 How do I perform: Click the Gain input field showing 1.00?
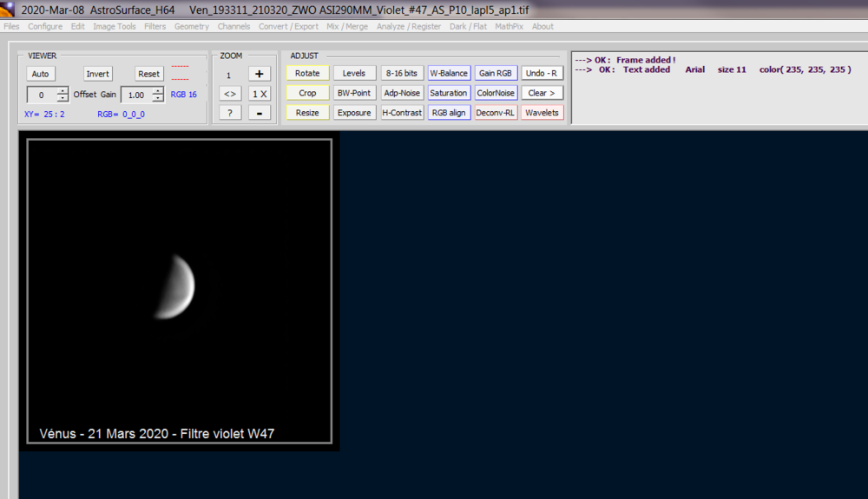(x=137, y=95)
